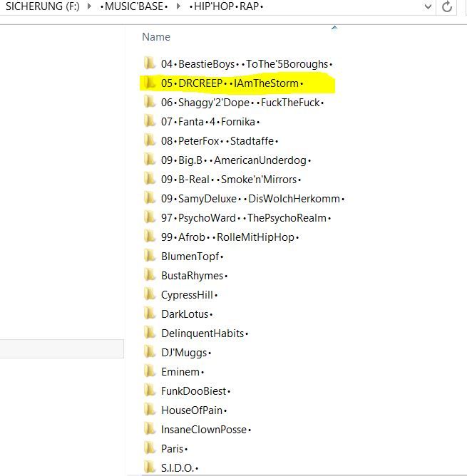Select folder name 97 PsychoWard ThePsychoRealm

[x=246, y=218]
